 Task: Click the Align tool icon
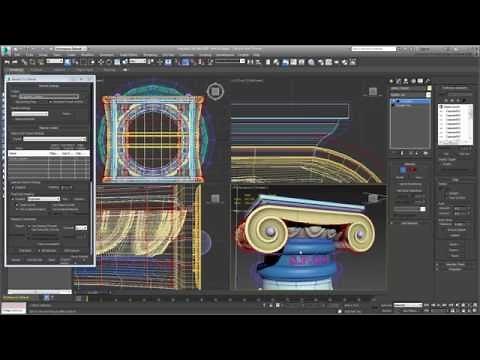pyautogui.click(x=258, y=62)
